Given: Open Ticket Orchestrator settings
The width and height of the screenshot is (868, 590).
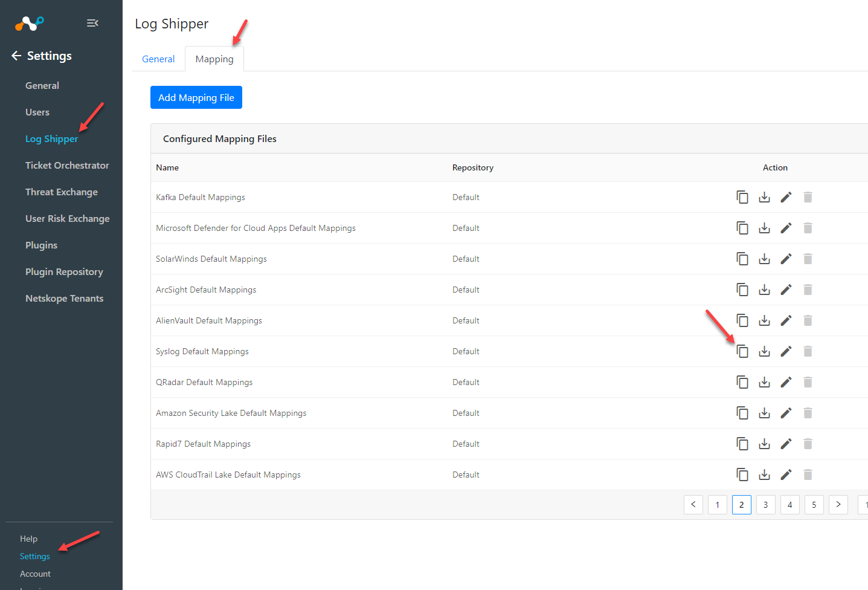Looking at the screenshot, I should pyautogui.click(x=67, y=166).
